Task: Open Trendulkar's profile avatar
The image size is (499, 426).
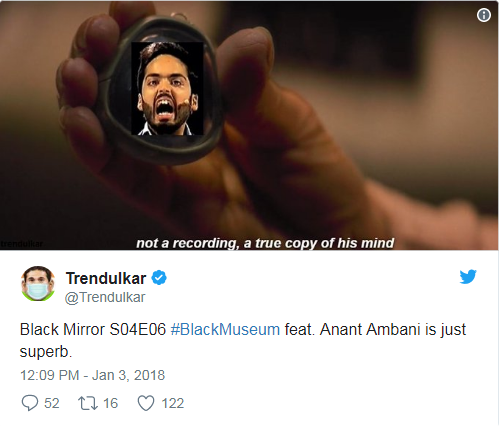Action: pyautogui.click(x=38, y=283)
